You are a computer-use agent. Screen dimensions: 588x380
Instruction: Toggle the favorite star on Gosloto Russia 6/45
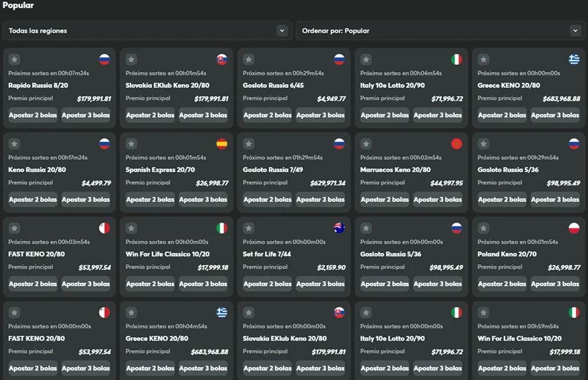pyautogui.click(x=249, y=59)
